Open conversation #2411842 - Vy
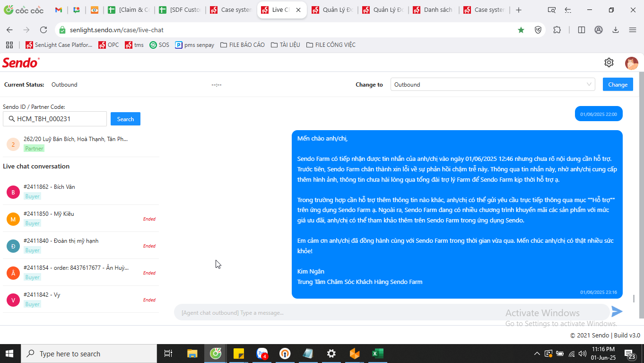This screenshot has width=644, height=363. [x=81, y=300]
